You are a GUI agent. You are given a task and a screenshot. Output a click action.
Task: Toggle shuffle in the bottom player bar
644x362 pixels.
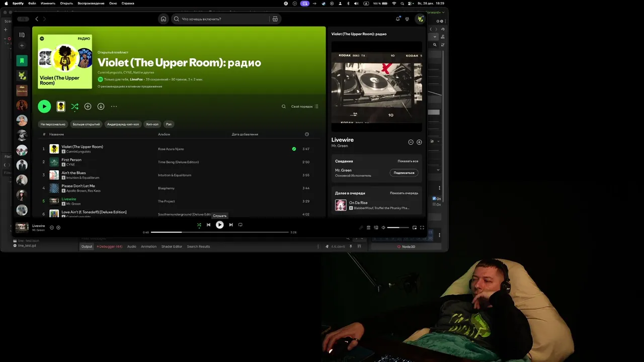199,225
